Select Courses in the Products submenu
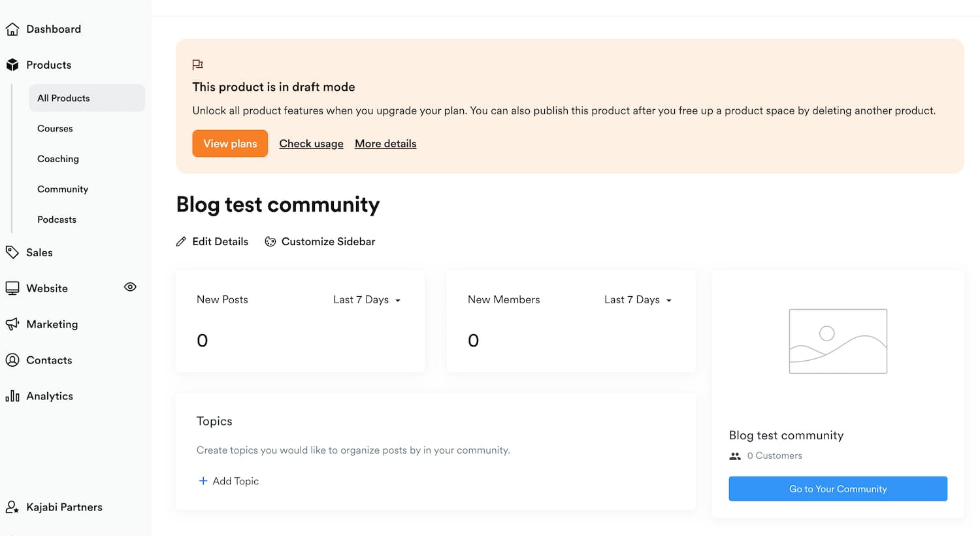Image resolution: width=980 pixels, height=536 pixels. 55,129
